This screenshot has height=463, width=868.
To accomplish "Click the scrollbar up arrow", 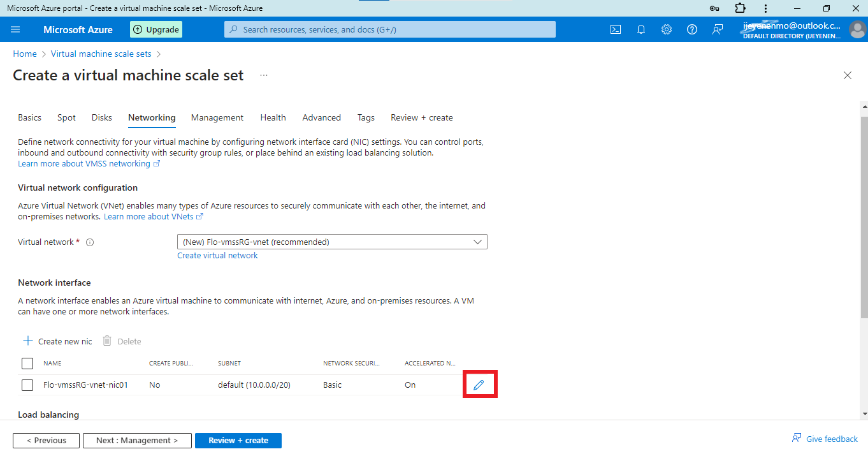I will point(864,105).
